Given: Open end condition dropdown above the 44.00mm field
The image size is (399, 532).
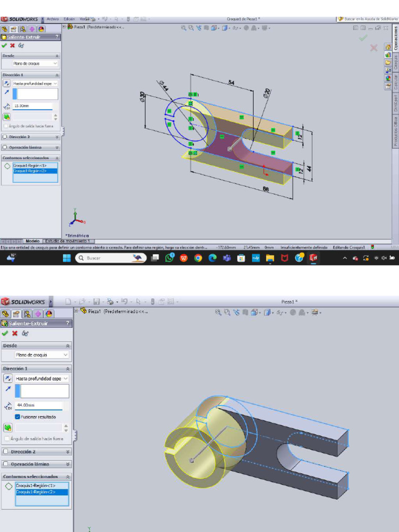Looking at the screenshot, I should click(x=42, y=379).
